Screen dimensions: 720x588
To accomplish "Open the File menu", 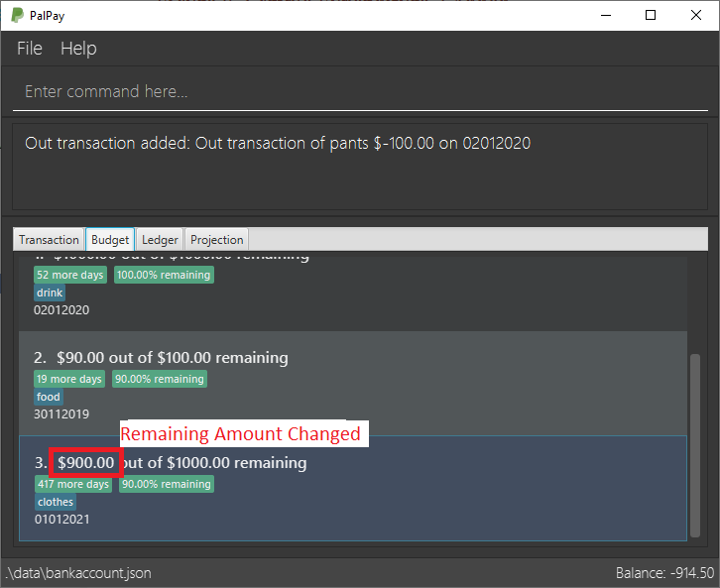I will click(30, 49).
